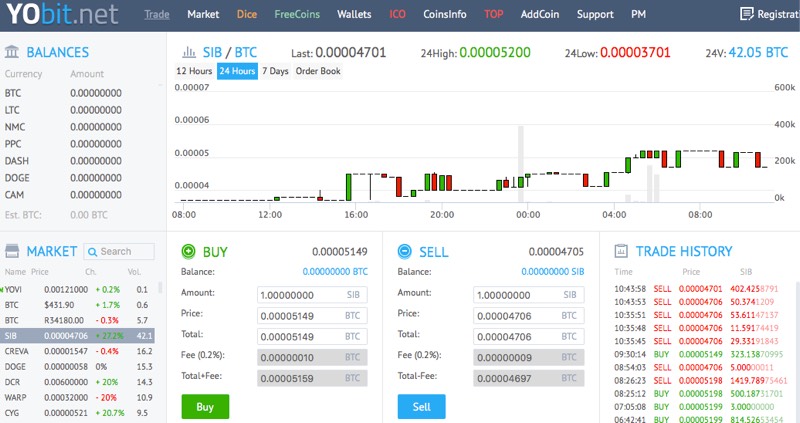Click the BUY panel circle icon
The width and height of the screenshot is (800, 423).
(188, 251)
